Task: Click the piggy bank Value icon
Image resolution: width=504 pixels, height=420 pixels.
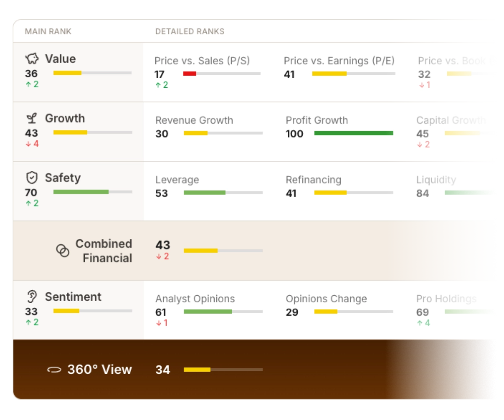Action: tap(32, 59)
